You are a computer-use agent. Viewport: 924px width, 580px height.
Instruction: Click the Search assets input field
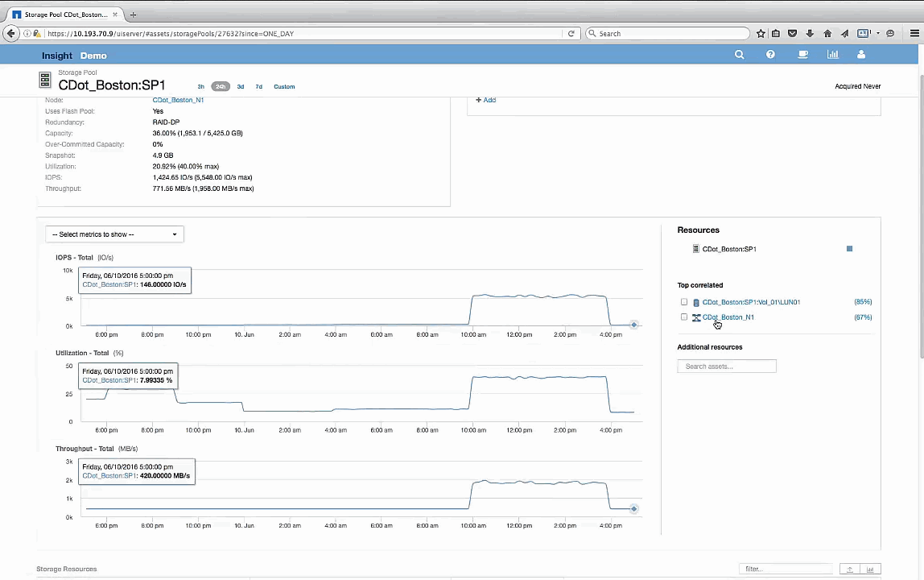(x=727, y=367)
